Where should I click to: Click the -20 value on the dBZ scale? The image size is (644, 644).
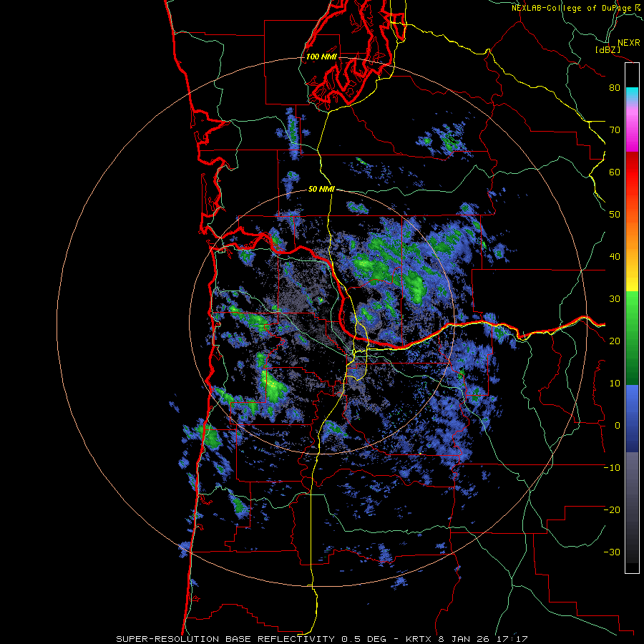coord(612,510)
